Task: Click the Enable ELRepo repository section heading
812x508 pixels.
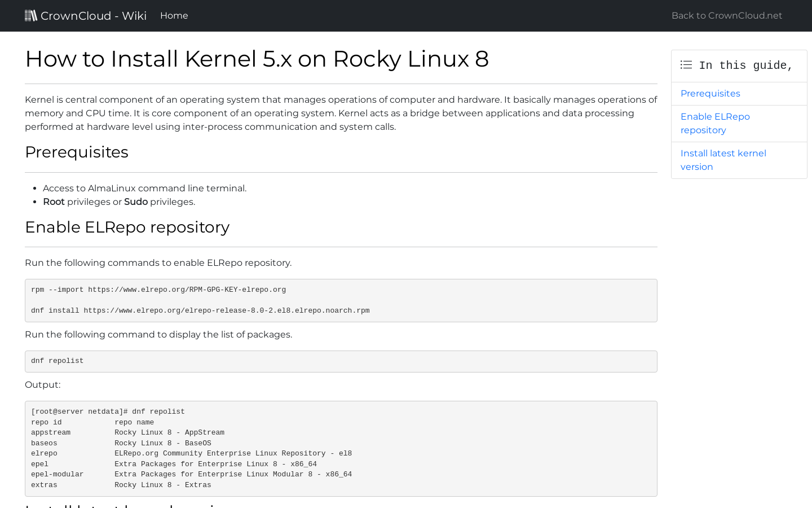Action: click(x=127, y=227)
